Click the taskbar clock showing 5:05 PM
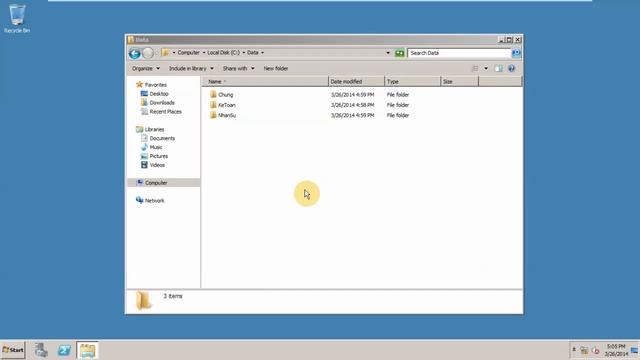 616,350
